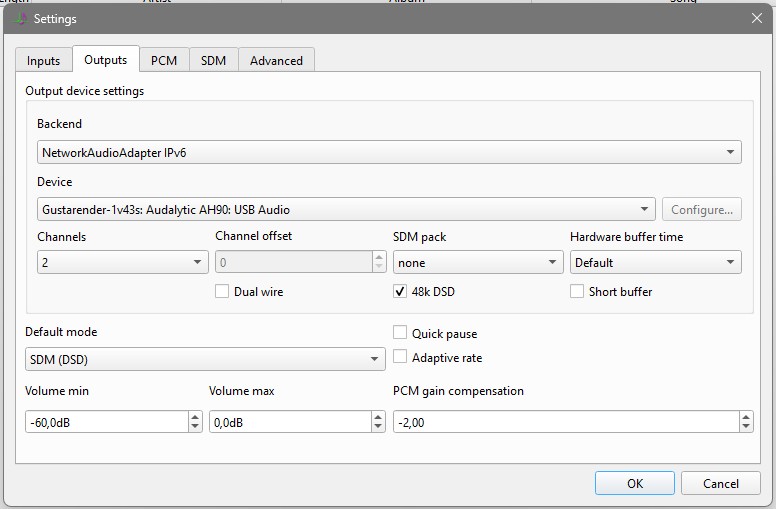The height and width of the screenshot is (509, 776).
Task: Increase Volume min with up arrow
Action: point(195,417)
